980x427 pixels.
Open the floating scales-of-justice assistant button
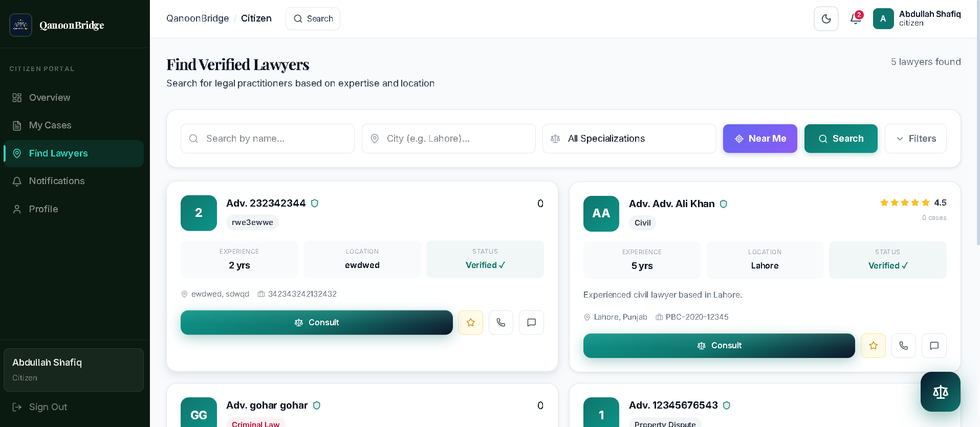[941, 392]
